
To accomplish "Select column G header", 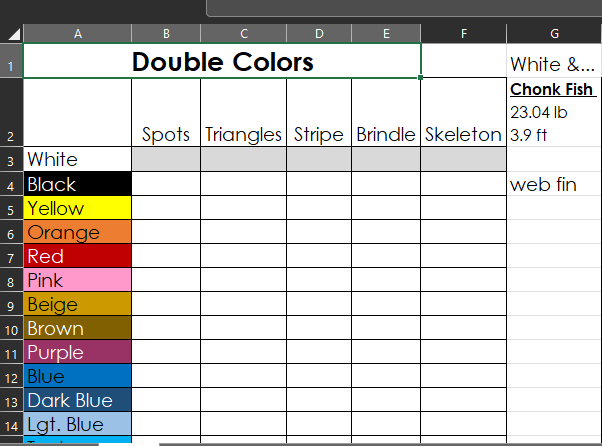I will coord(554,33).
